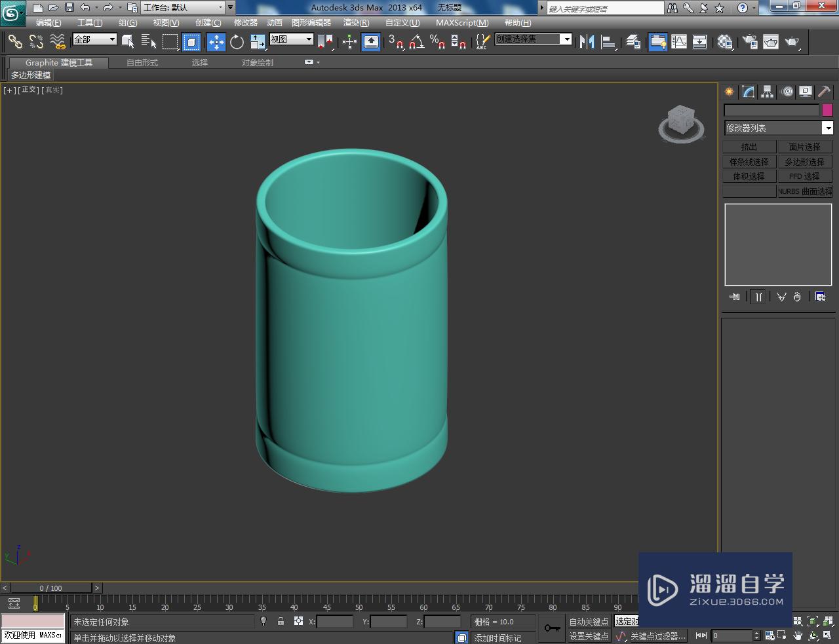Image resolution: width=839 pixels, height=644 pixels.
Task: Click the Align tool icon
Action: [x=608, y=41]
